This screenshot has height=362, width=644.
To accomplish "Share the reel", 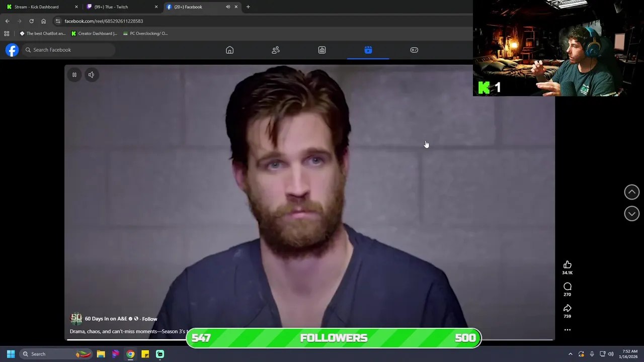I will [567, 308].
